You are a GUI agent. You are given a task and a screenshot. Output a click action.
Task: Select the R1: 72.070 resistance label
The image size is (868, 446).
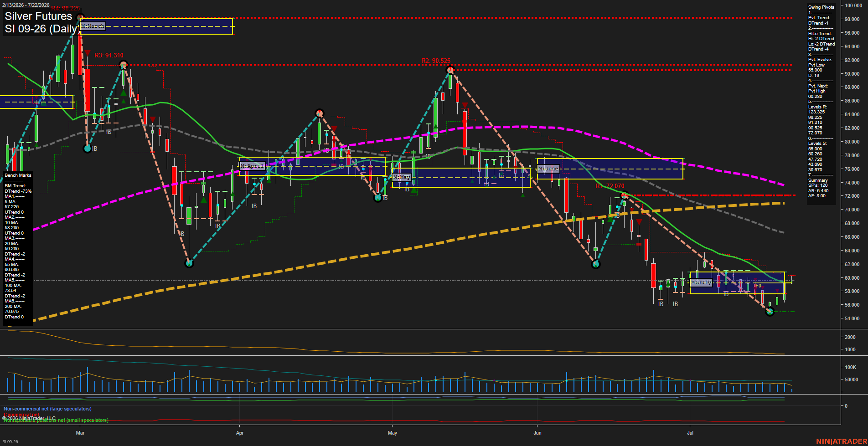point(610,186)
